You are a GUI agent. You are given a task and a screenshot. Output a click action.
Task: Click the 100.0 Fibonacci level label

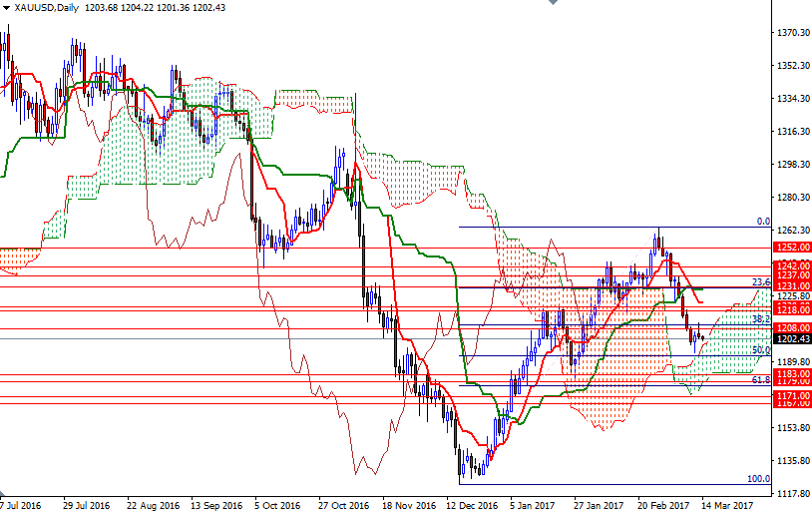coord(759,479)
